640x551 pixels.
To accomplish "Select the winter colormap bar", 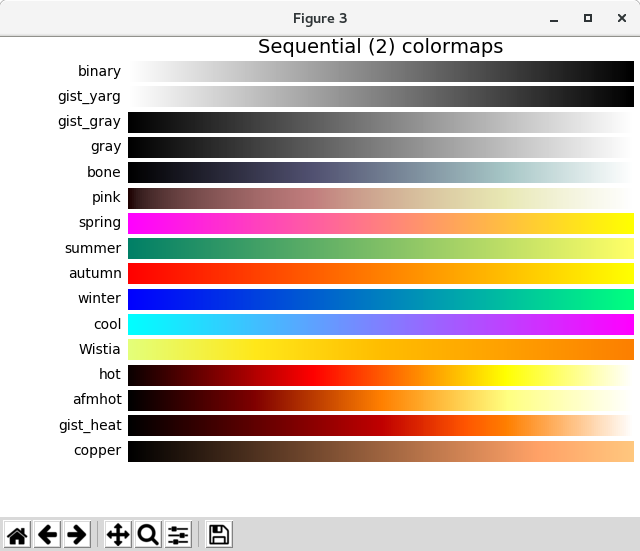I will click(381, 299).
